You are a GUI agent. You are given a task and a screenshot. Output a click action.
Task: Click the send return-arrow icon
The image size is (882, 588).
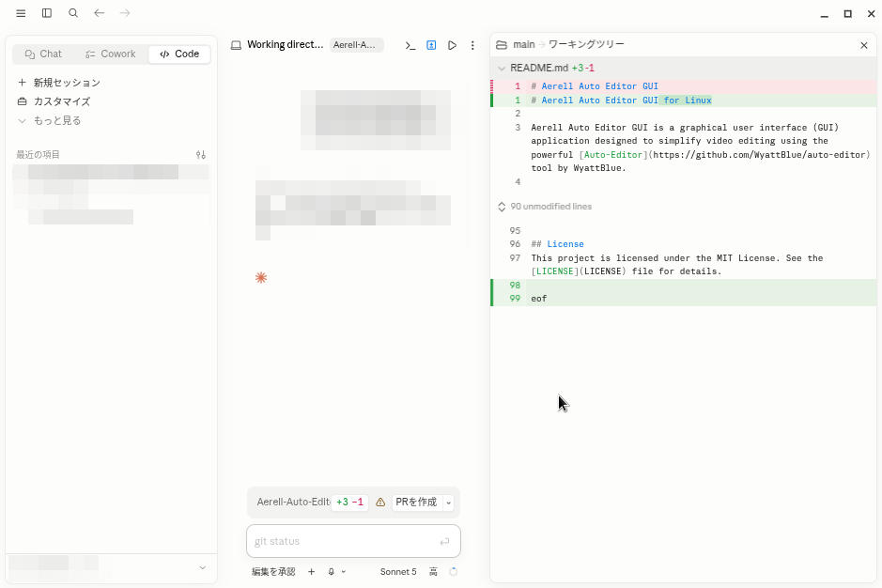(x=444, y=542)
